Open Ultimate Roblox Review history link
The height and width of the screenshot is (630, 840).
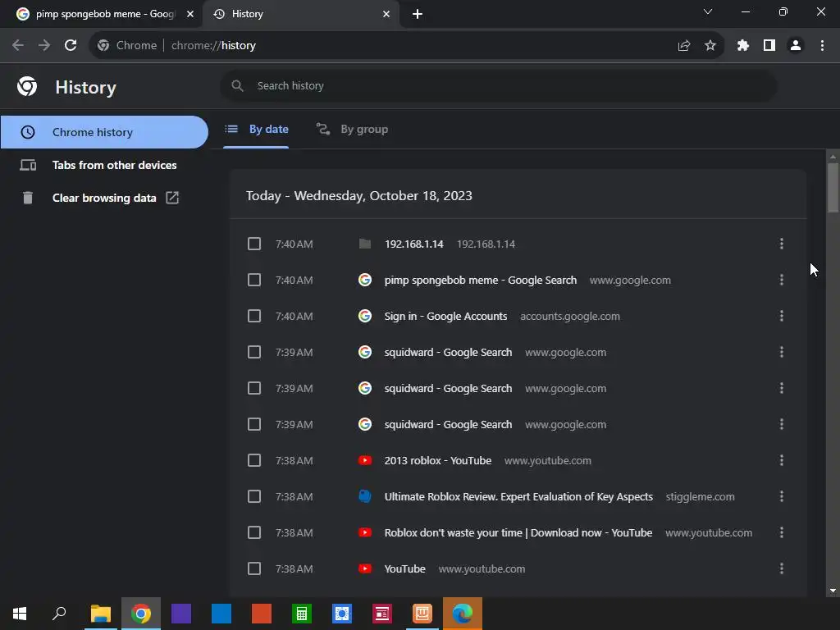(x=518, y=496)
